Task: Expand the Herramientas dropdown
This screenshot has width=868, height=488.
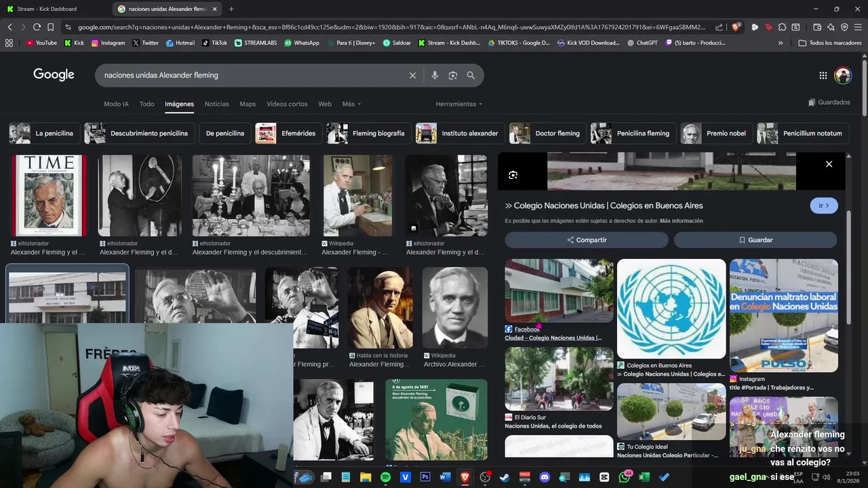Action: [459, 104]
